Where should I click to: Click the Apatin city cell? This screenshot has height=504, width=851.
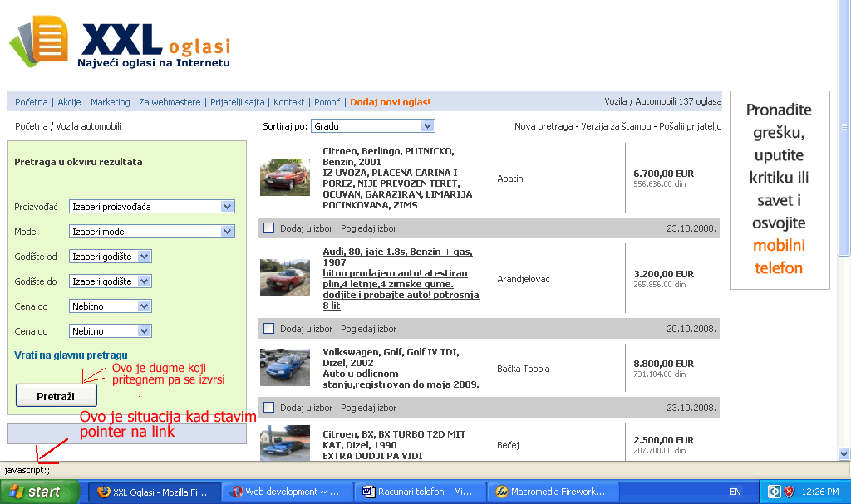(x=510, y=179)
